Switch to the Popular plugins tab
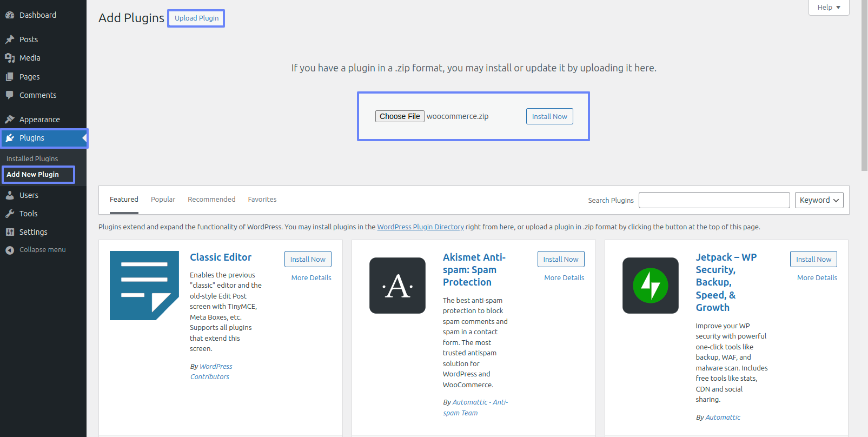Image resolution: width=868 pixels, height=437 pixels. point(163,200)
